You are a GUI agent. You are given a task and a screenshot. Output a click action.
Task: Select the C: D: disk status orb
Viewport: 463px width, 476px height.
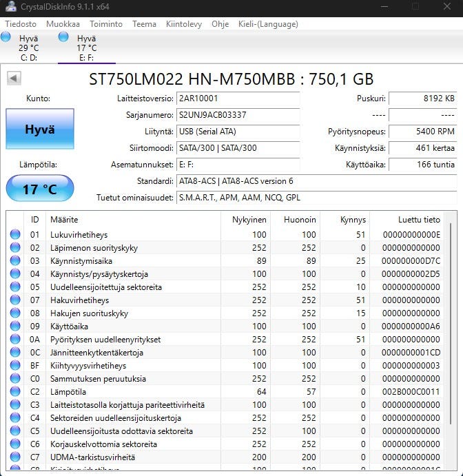pyautogui.click(x=6, y=37)
